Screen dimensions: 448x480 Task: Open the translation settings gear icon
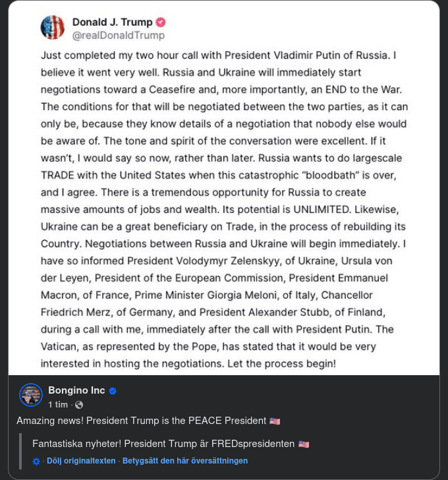click(x=36, y=461)
